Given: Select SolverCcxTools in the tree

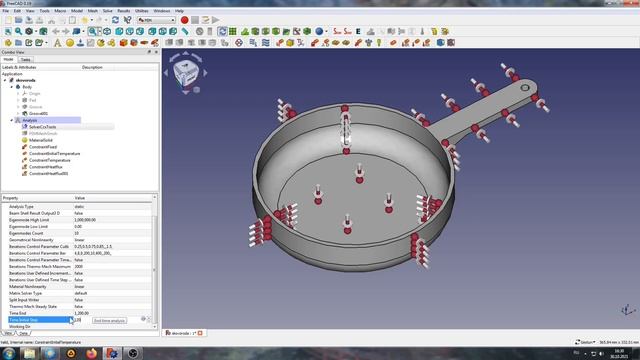Looking at the screenshot, I should [x=42, y=127].
